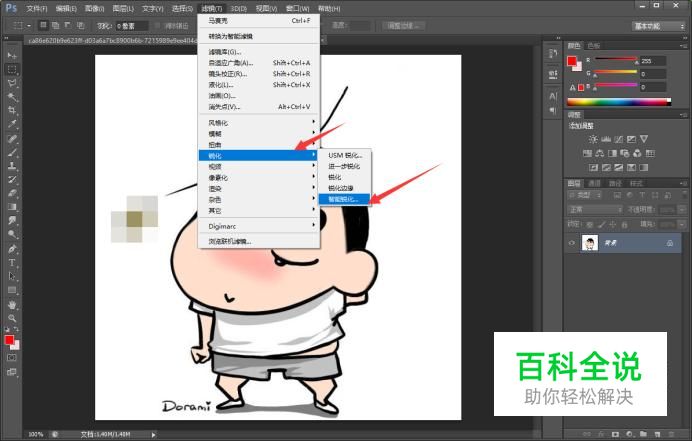Select the Hand tool
692x441 pixels.
click(x=12, y=305)
